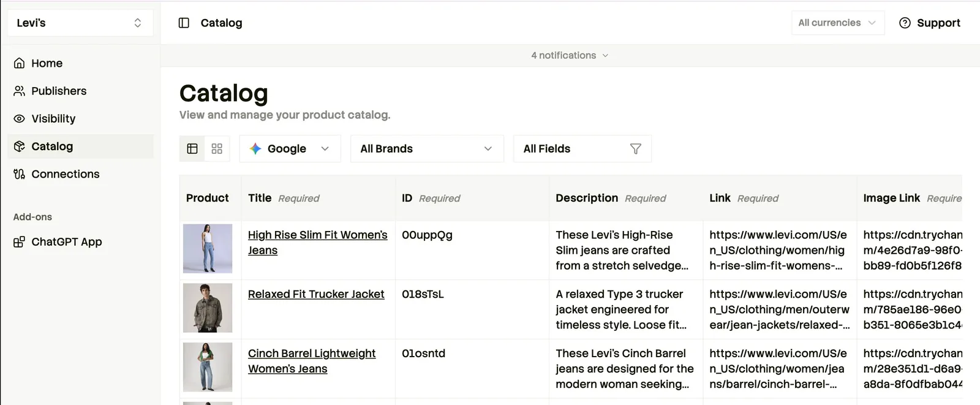Open the All currencies dropdown
980x405 pixels.
(x=837, y=23)
